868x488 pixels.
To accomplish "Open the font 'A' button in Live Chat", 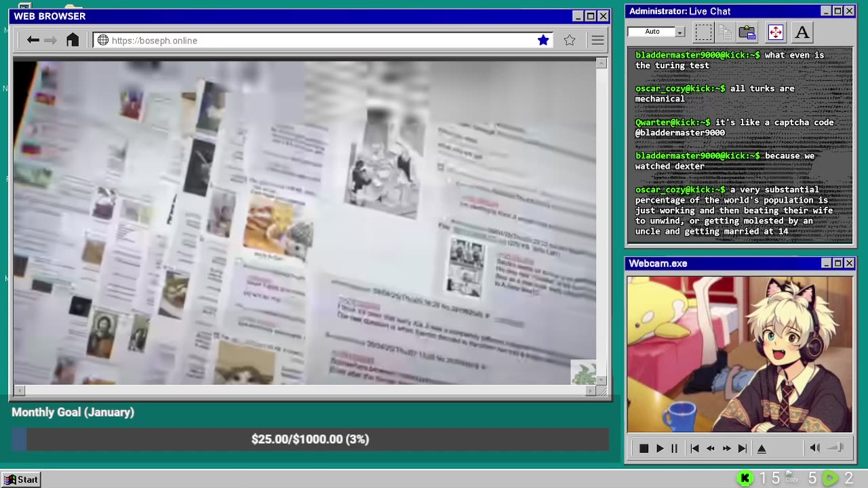I will click(x=802, y=32).
